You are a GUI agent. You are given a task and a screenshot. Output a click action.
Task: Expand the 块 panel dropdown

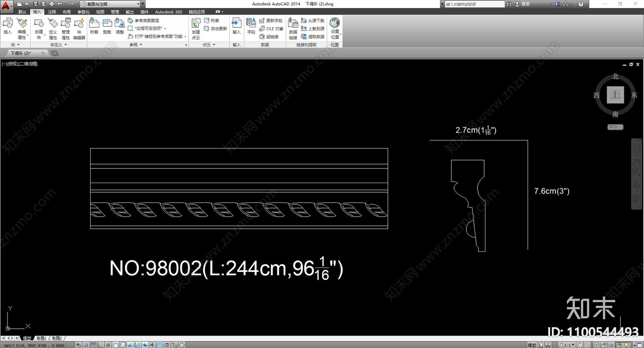point(15,45)
